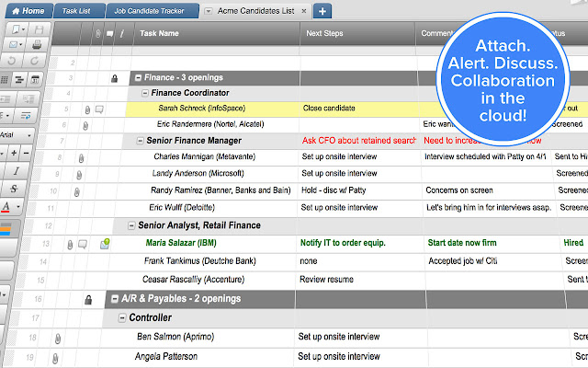Image resolution: width=588 pixels, height=368 pixels.
Task: Select 'Notify IT to order equip.' cell
Action: (360, 243)
